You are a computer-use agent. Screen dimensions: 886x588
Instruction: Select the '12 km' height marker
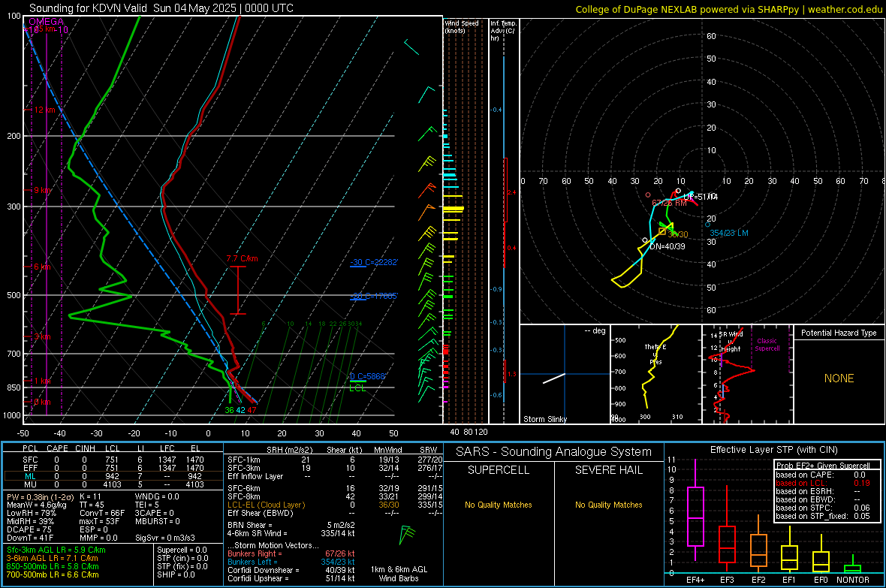[x=44, y=110]
